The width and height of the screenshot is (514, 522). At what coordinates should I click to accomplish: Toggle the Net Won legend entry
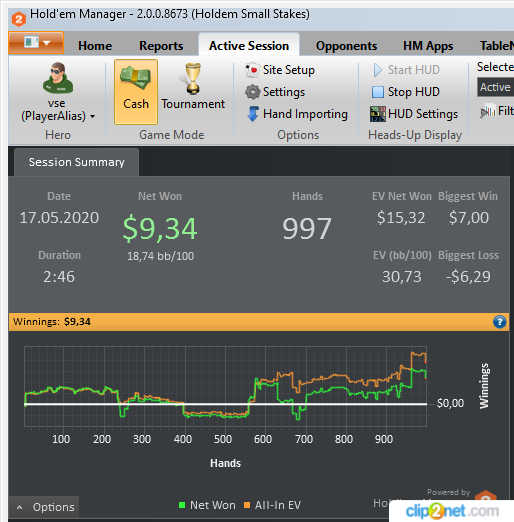click(207, 505)
